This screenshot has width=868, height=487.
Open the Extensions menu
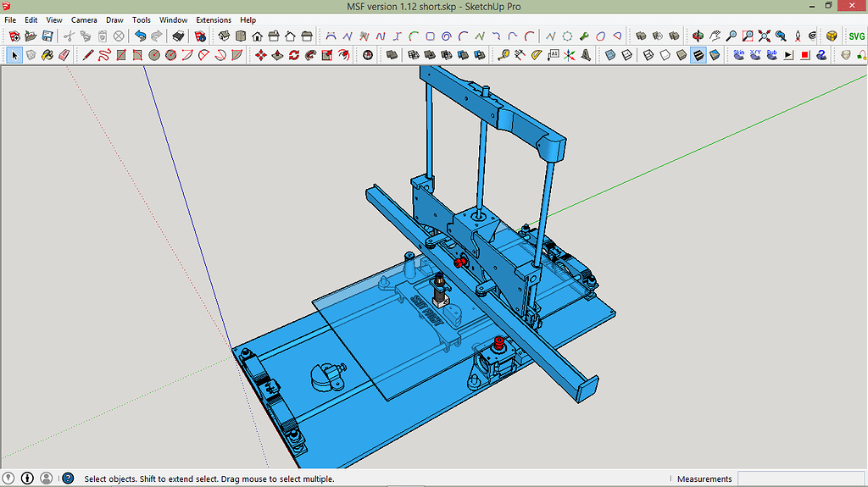(x=214, y=19)
